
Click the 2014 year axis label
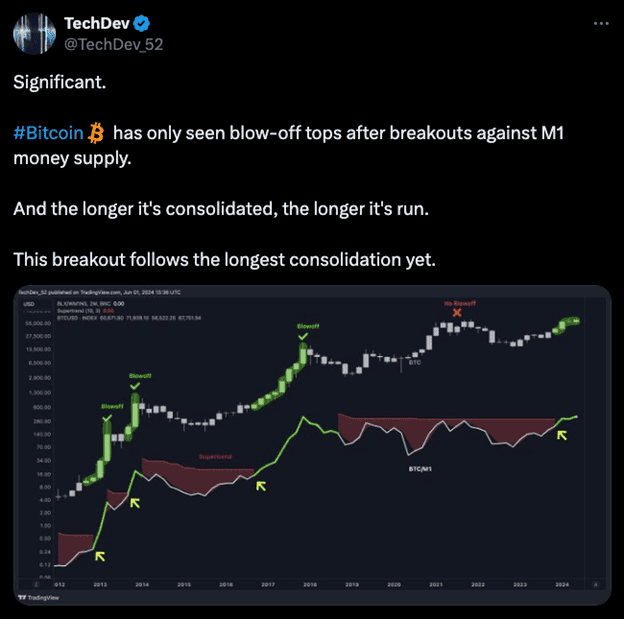[x=142, y=584]
